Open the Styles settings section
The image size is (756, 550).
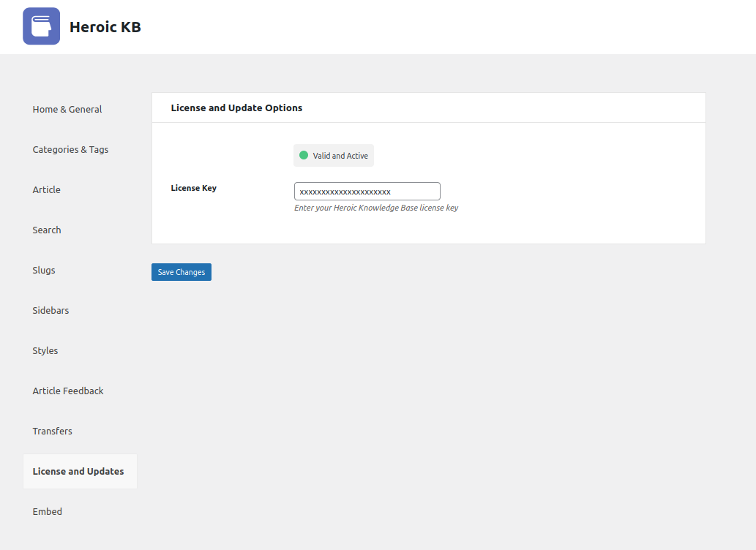point(45,350)
